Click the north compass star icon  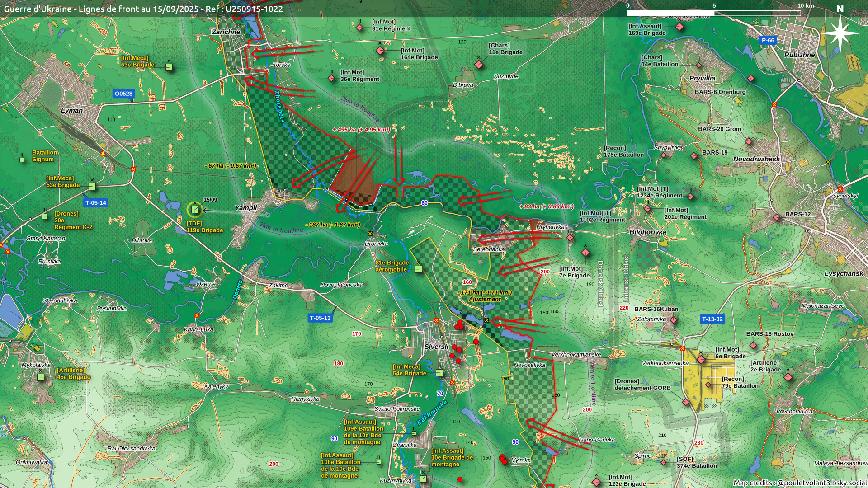[x=840, y=33]
